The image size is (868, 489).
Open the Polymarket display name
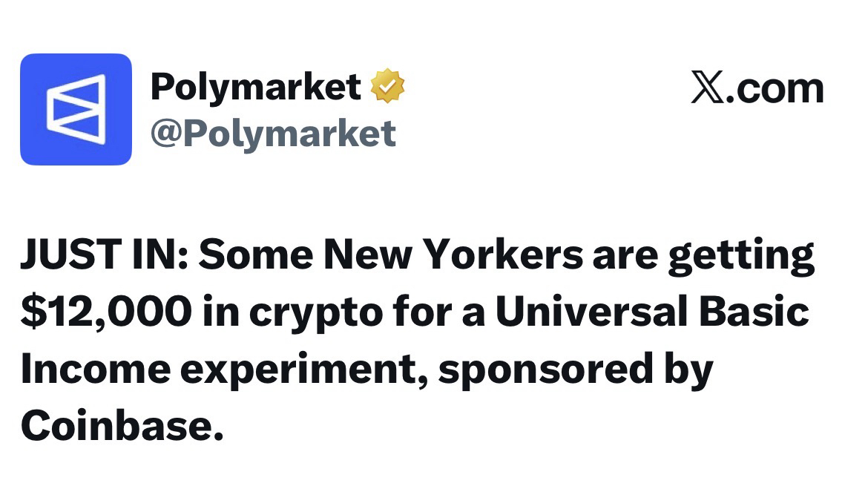click(x=255, y=87)
